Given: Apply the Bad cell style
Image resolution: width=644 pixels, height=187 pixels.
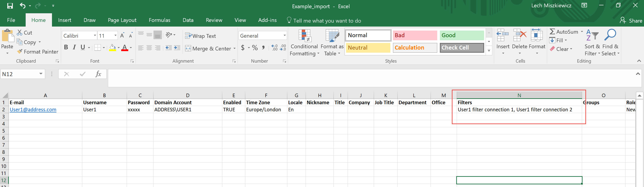Looking at the screenshot, I should [x=415, y=35].
